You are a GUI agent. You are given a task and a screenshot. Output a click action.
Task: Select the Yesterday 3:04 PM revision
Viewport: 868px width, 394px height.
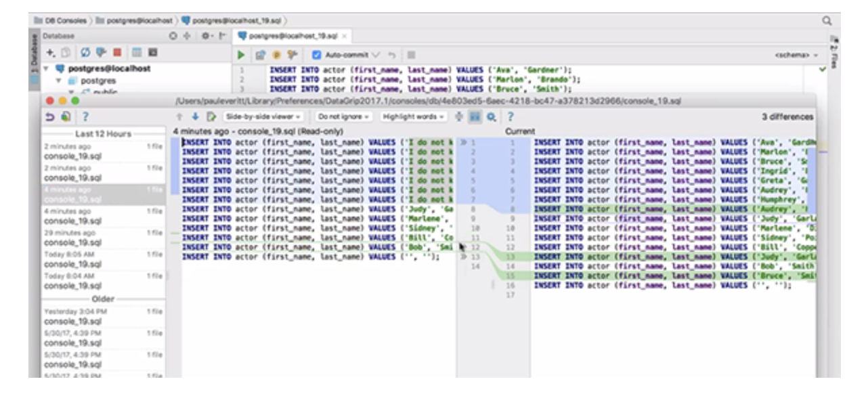[104, 316]
